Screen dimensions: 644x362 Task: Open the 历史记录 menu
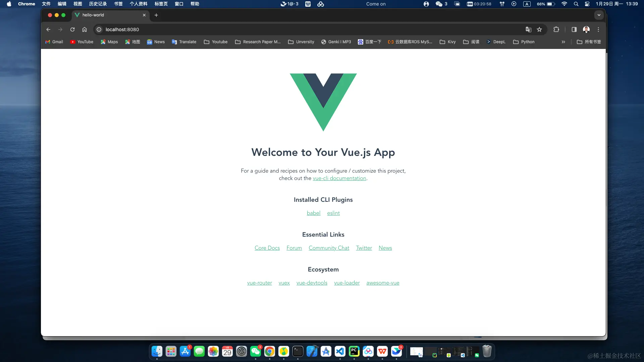(98, 4)
